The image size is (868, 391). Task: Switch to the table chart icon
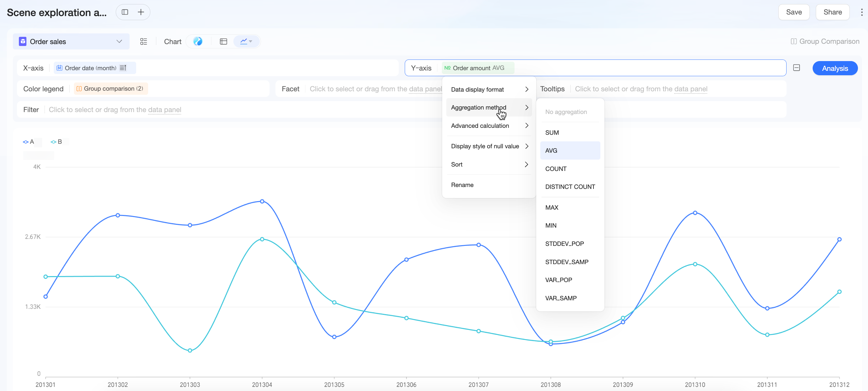[x=223, y=42]
